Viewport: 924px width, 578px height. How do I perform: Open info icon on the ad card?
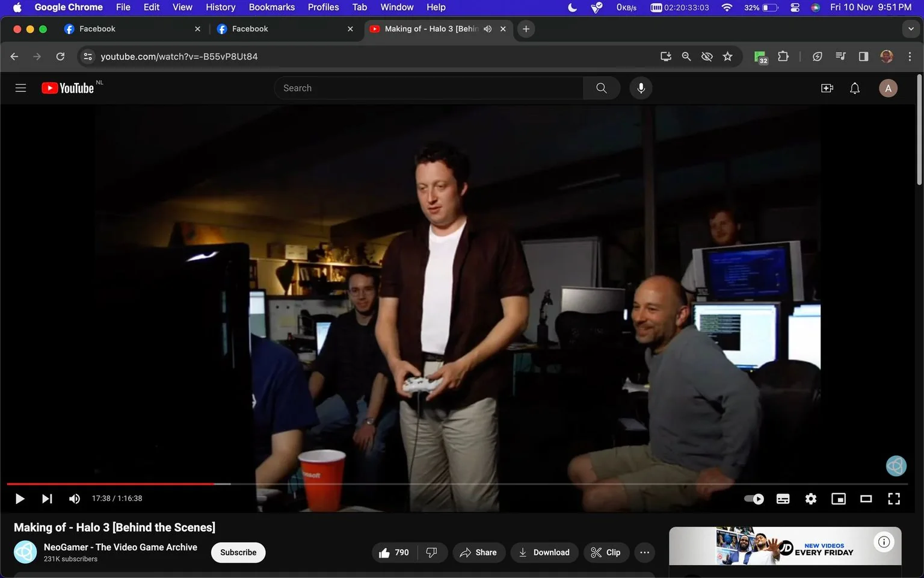pyautogui.click(x=884, y=542)
